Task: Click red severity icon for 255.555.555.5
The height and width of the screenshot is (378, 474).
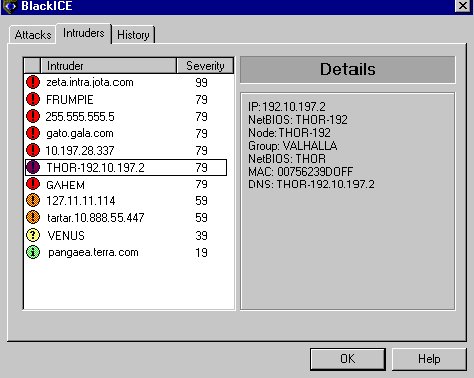Action: click(x=33, y=116)
